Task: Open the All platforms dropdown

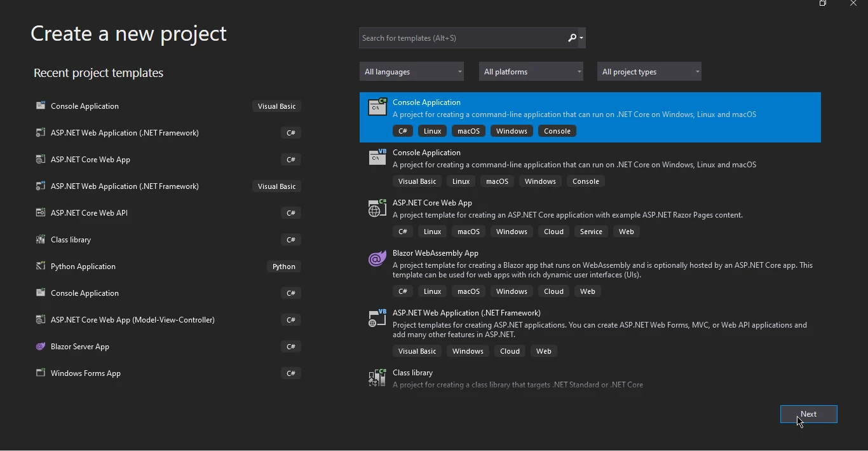Action: coord(531,72)
